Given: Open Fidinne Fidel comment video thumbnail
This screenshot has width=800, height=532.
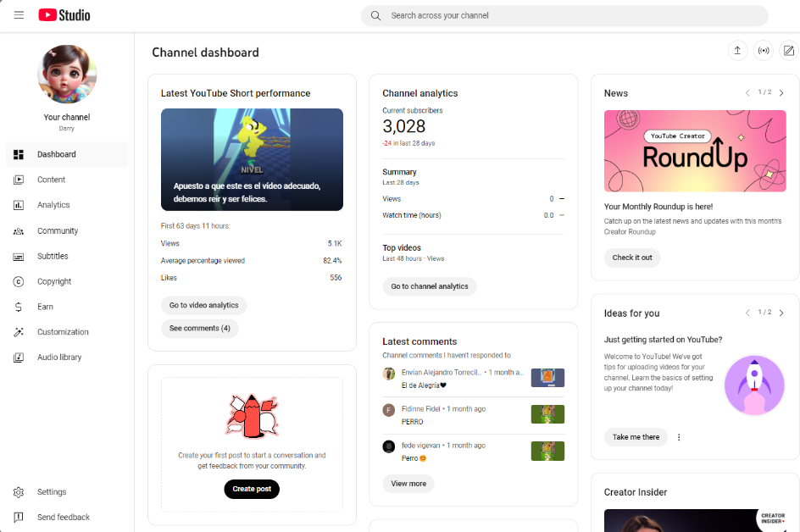Looking at the screenshot, I should coord(547,414).
